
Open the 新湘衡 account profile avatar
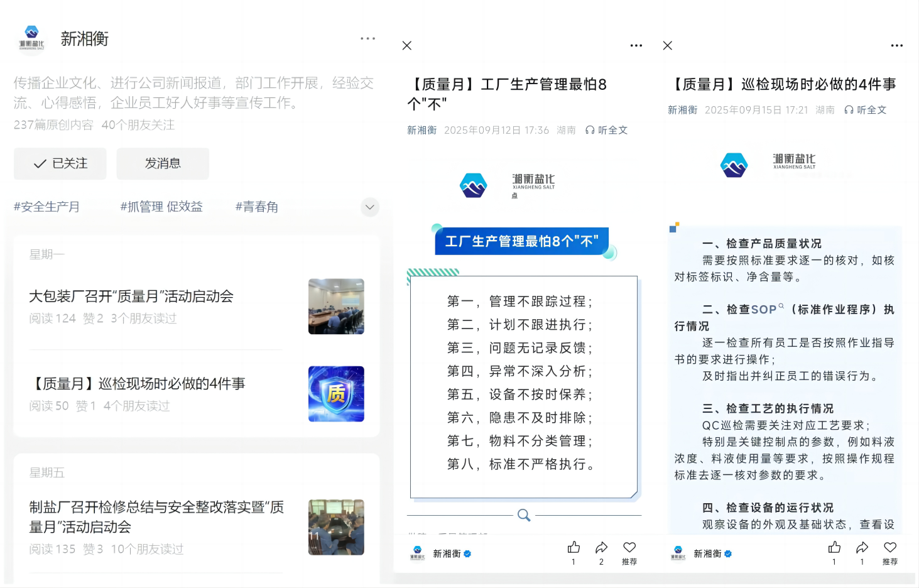[31, 39]
